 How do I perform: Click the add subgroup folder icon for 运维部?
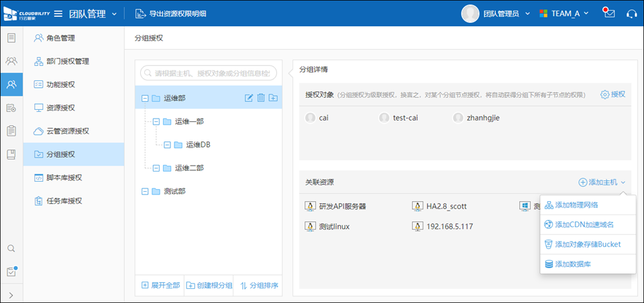[273, 99]
